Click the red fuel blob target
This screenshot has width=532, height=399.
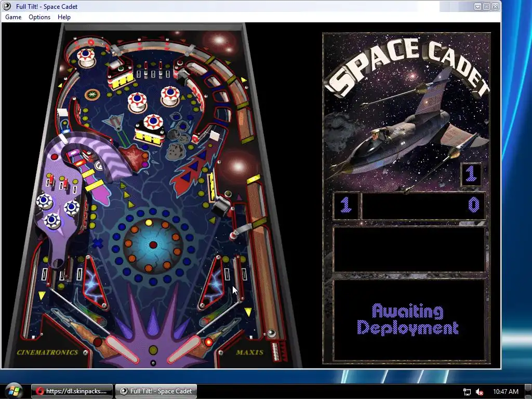(134, 158)
